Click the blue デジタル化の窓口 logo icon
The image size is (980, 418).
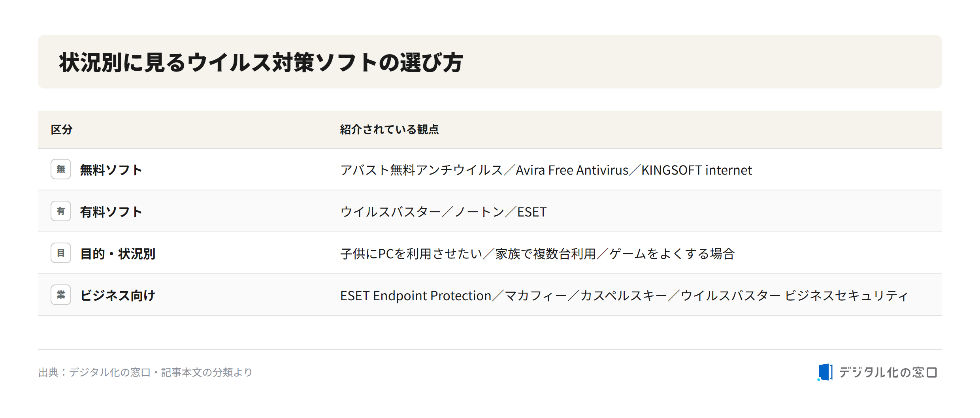pos(825,372)
